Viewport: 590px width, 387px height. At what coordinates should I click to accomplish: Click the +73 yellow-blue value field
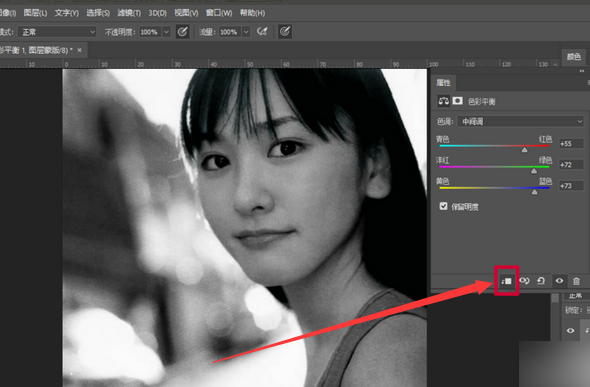click(571, 186)
